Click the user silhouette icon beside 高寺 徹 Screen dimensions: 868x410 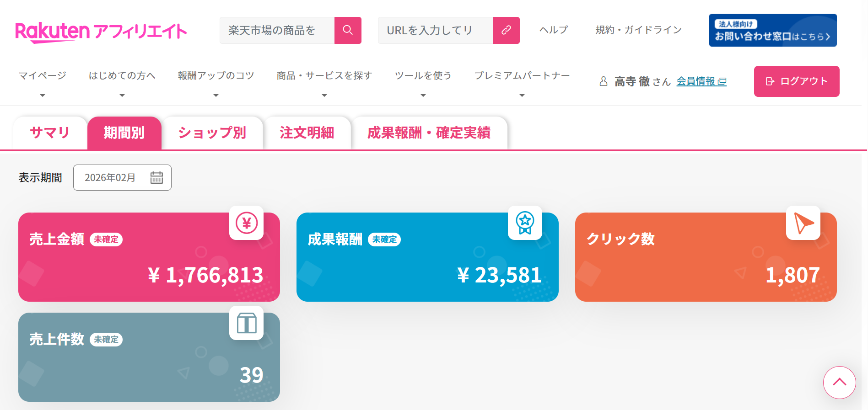(603, 81)
